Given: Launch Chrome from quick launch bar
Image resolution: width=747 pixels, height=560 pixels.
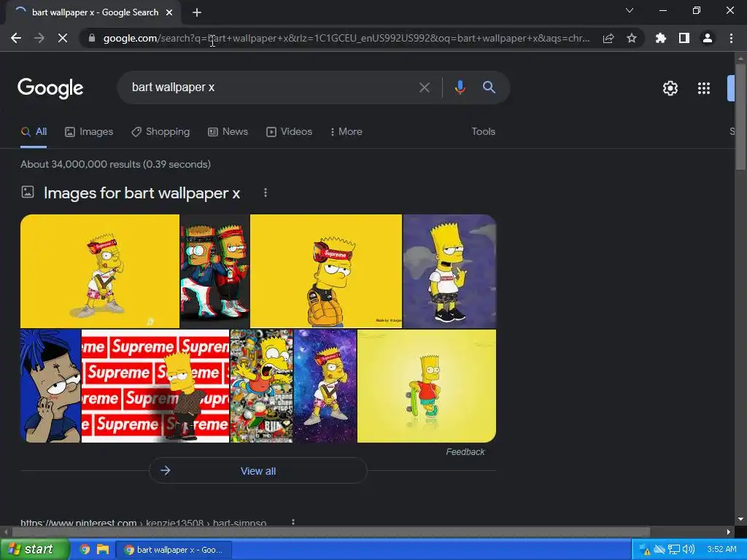Looking at the screenshot, I should (85, 550).
